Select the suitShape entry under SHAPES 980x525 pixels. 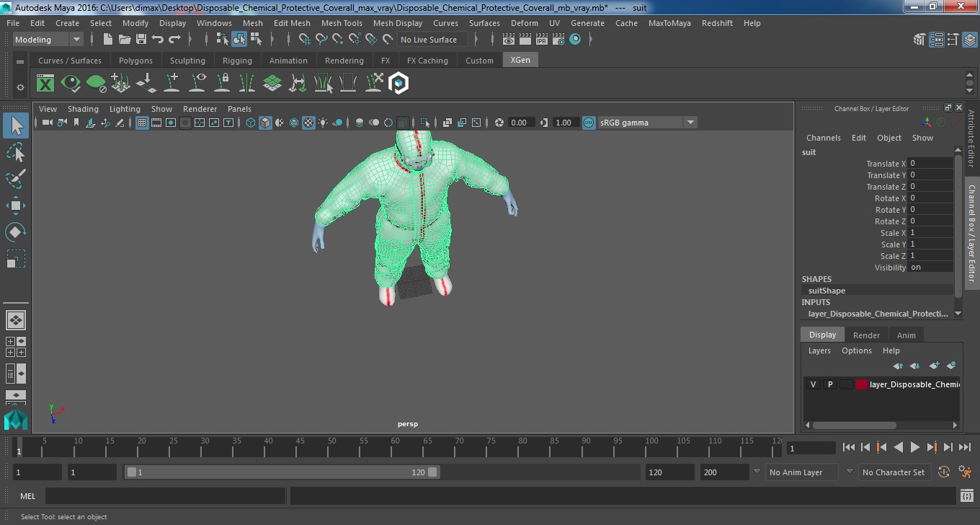[827, 291]
